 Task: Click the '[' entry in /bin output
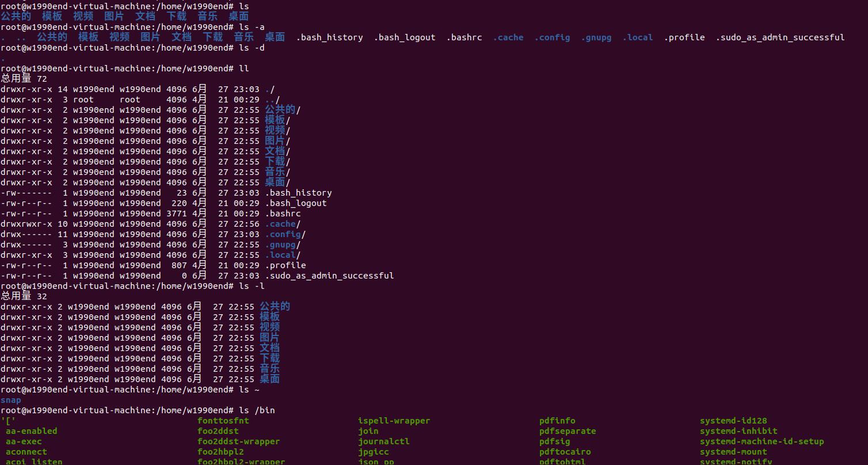pyautogui.click(x=9, y=421)
